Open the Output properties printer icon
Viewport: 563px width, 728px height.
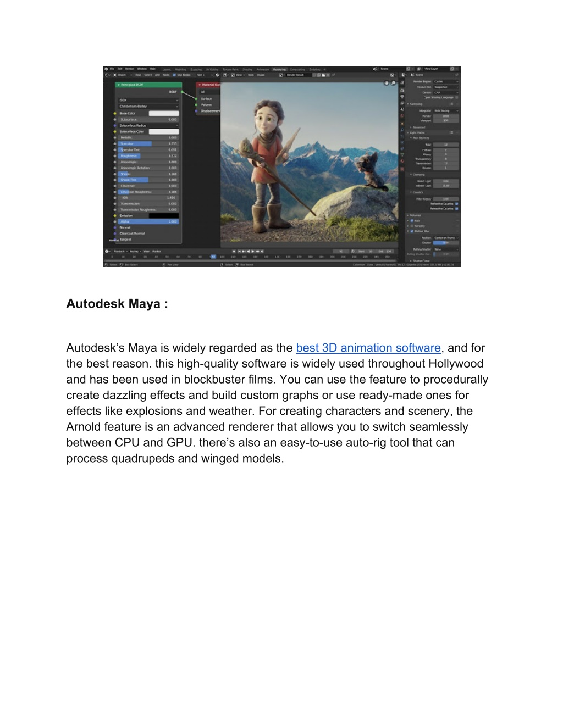click(402, 97)
